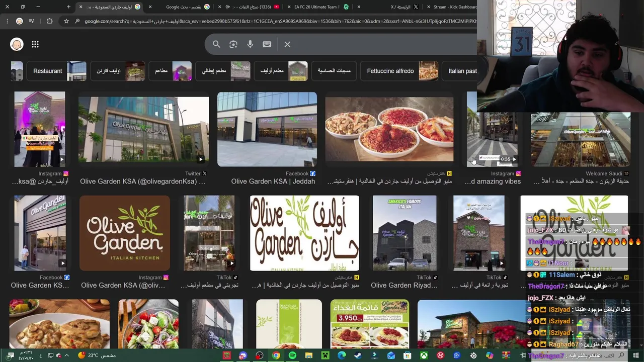This screenshot has width=644, height=362.
Task: Select the مطاعم filter chip
Action: [170, 71]
